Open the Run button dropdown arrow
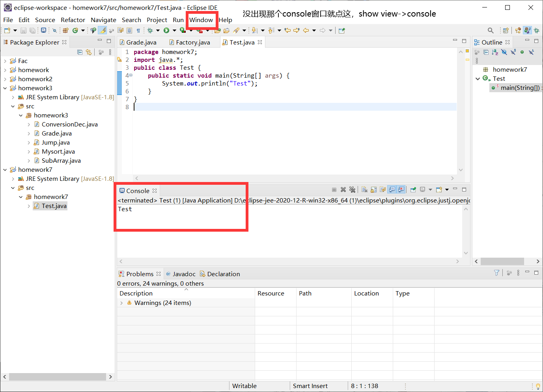The height and width of the screenshot is (392, 543). (x=174, y=30)
